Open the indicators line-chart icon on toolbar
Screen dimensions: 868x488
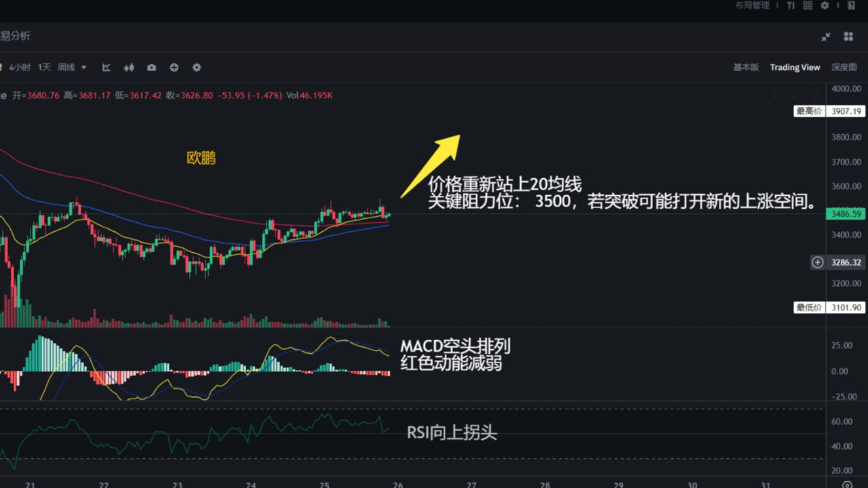106,68
